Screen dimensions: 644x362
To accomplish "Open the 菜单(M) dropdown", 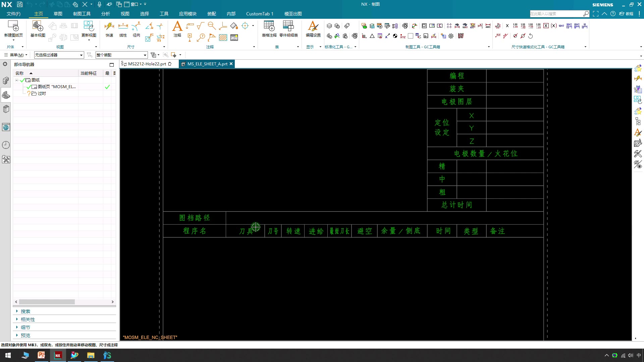I will click(16, 55).
